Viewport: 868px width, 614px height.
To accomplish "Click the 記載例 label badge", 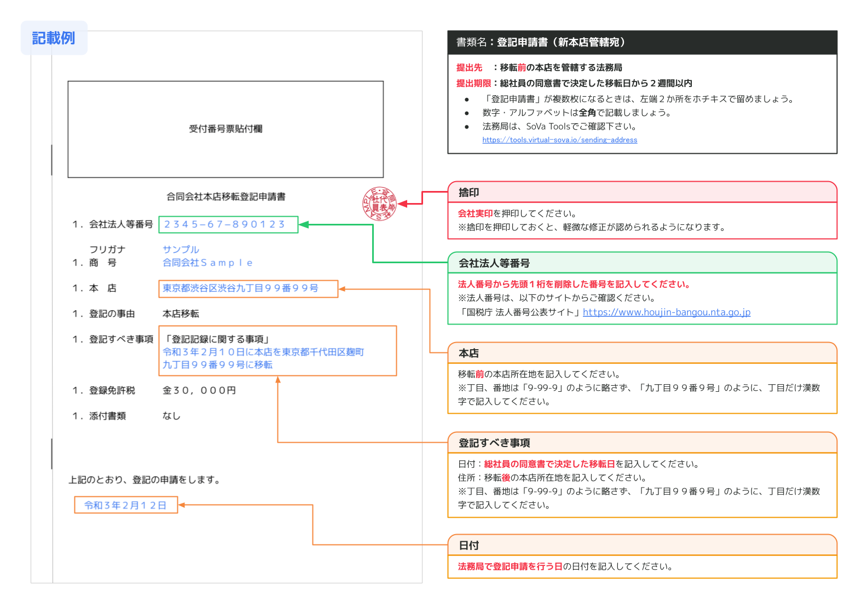I will click(54, 38).
